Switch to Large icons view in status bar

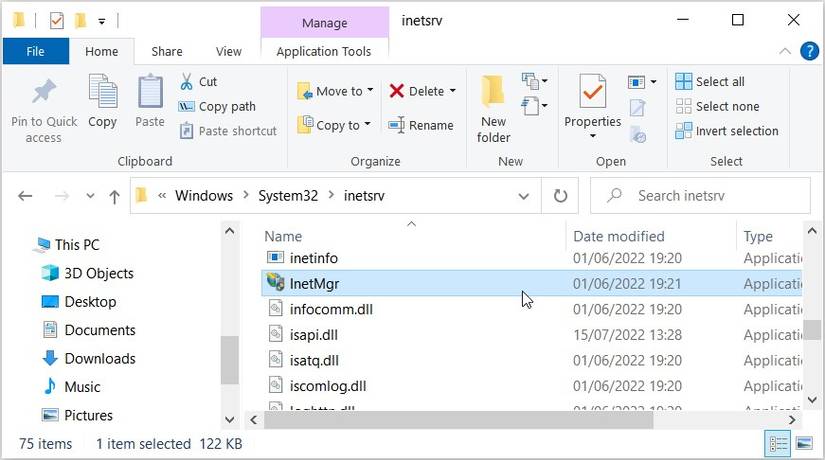point(804,444)
